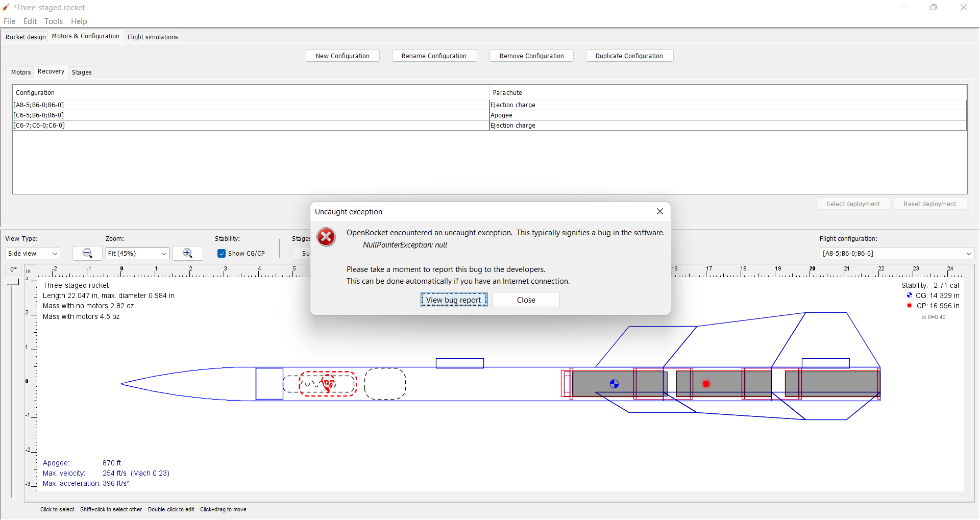Image resolution: width=980 pixels, height=520 pixels.
Task: Click the Reset deployment button
Action: click(x=930, y=204)
